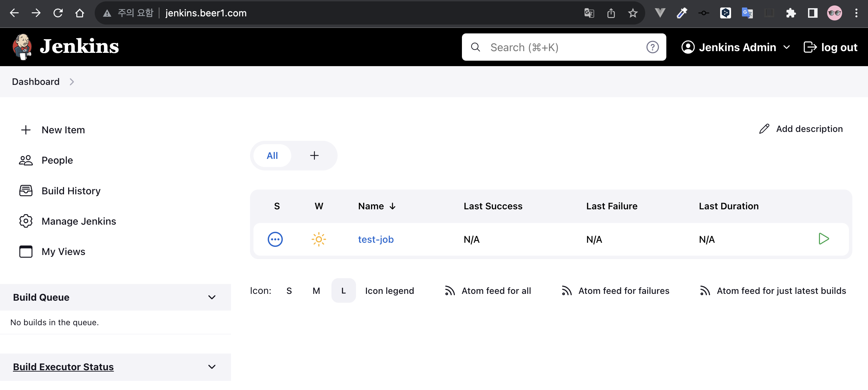The width and height of the screenshot is (868, 390).
Task: Open the People page
Action: [x=57, y=160]
